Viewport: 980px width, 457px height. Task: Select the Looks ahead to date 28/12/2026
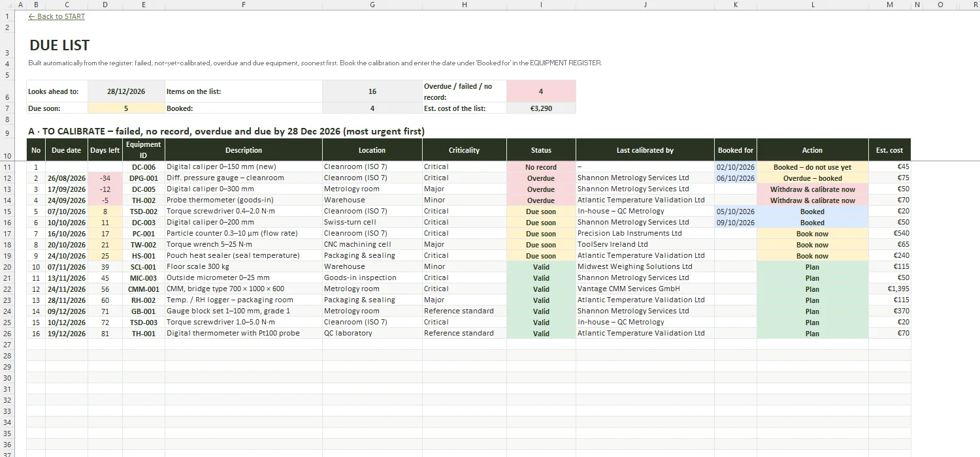pyautogui.click(x=126, y=91)
